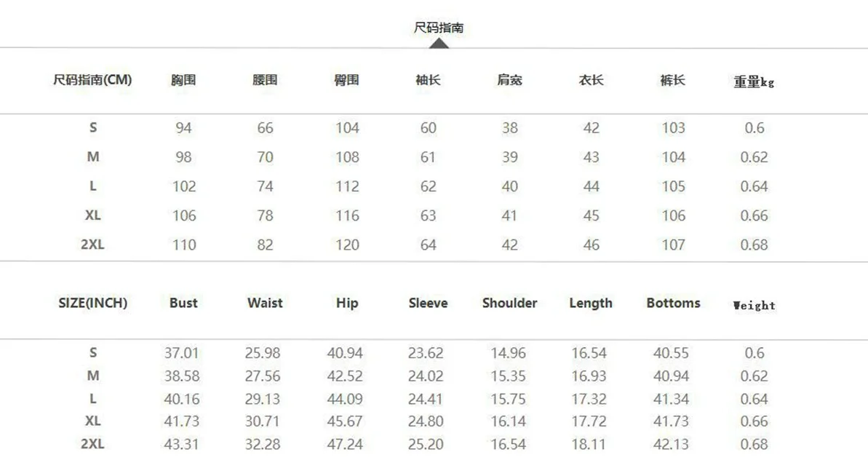Click the Waist column header

pos(265,303)
